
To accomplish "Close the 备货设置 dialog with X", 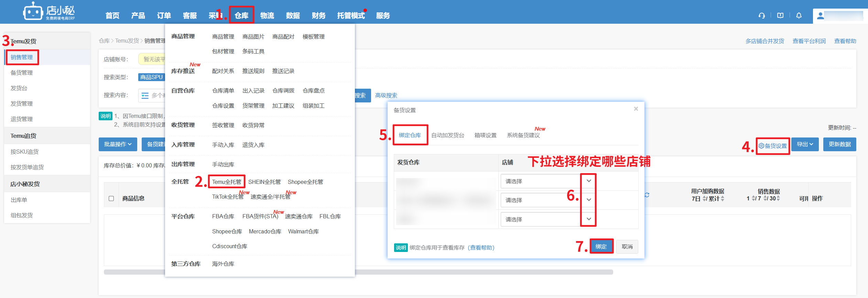I will (636, 109).
